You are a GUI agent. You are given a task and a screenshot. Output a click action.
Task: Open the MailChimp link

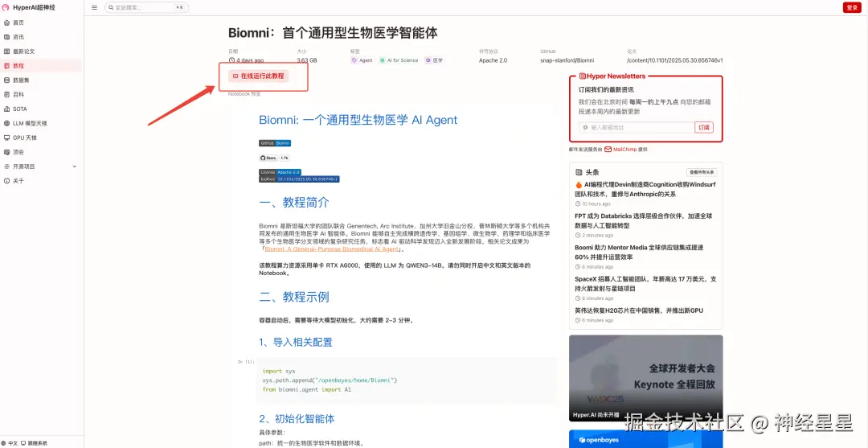click(620, 150)
